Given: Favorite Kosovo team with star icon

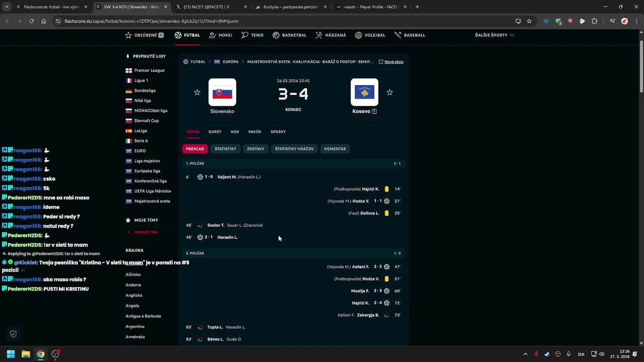Looking at the screenshot, I should 389,93.
